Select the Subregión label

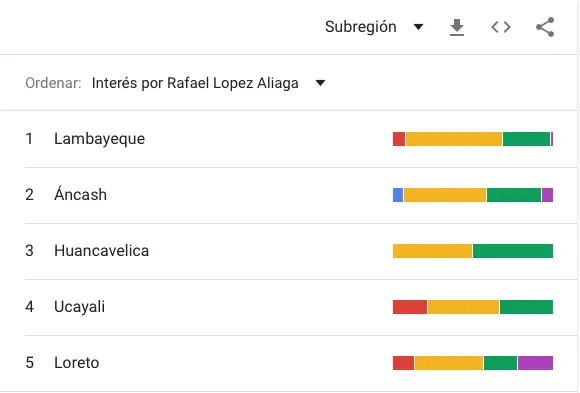pyautogui.click(x=361, y=27)
